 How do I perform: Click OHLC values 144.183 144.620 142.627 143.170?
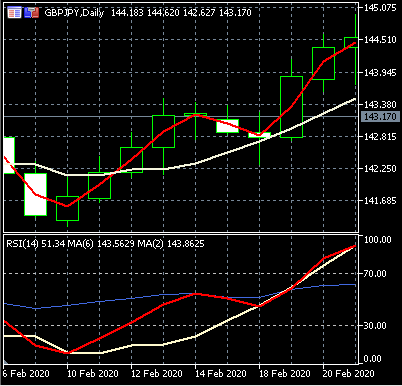(x=181, y=13)
